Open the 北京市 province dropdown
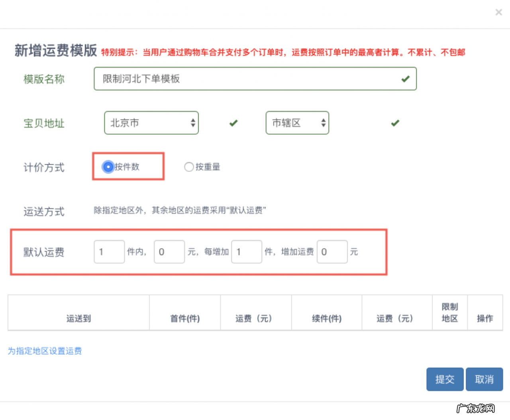The height and width of the screenshot is (420, 510). point(151,123)
